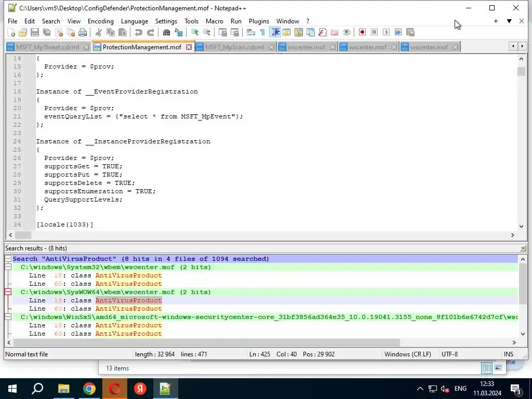Open Folder as Workspace icon
The height and width of the screenshot is (399, 532).
335,32
